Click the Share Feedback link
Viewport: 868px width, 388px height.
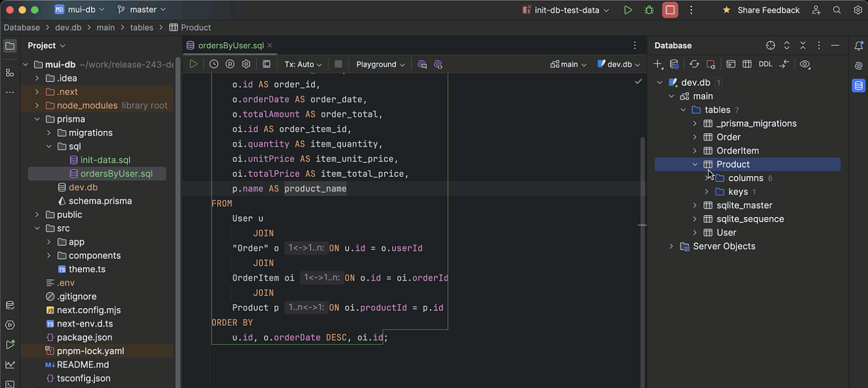point(768,10)
